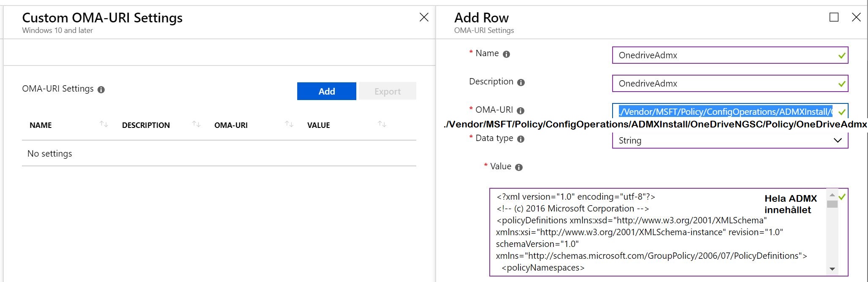Click the NAME column header
868x282 pixels.
coord(41,125)
